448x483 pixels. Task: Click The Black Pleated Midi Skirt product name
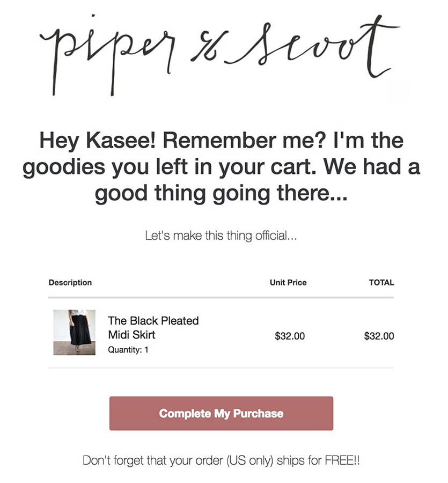153,327
